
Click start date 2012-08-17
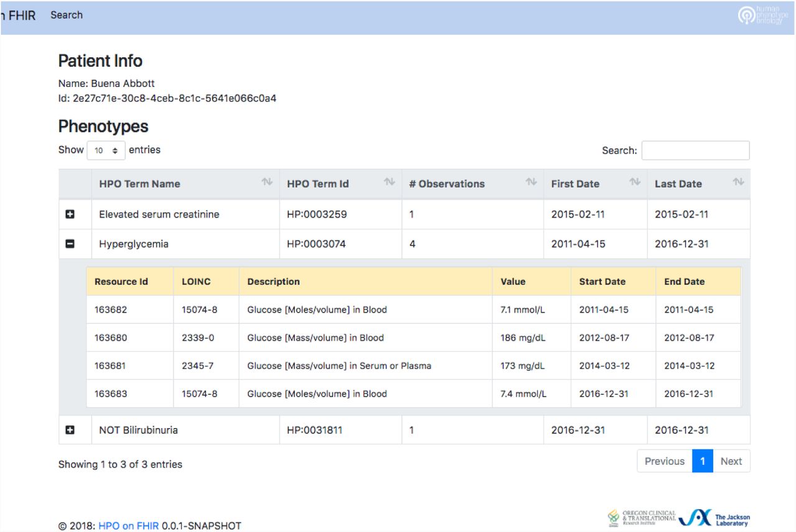pyautogui.click(x=604, y=338)
